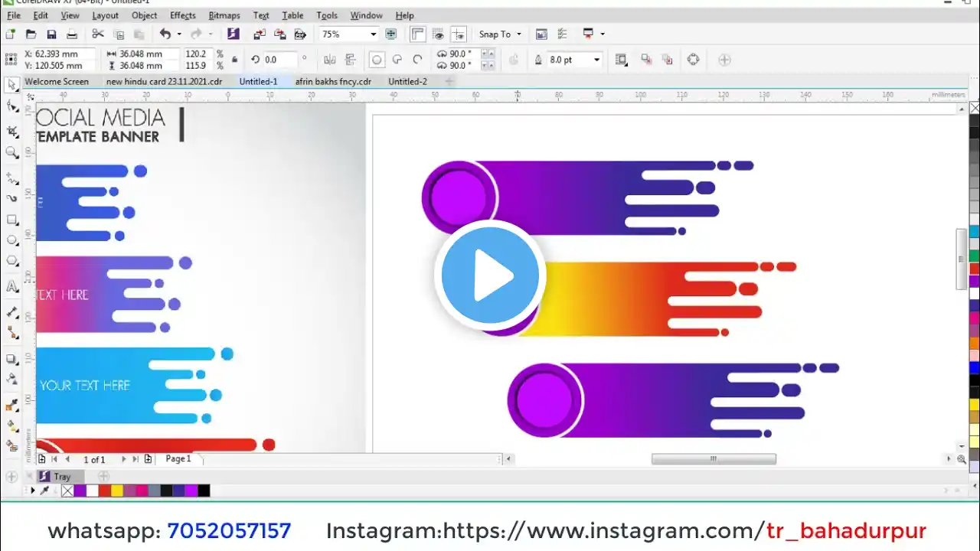
Task: Select the Connector tool
Action: (11, 333)
